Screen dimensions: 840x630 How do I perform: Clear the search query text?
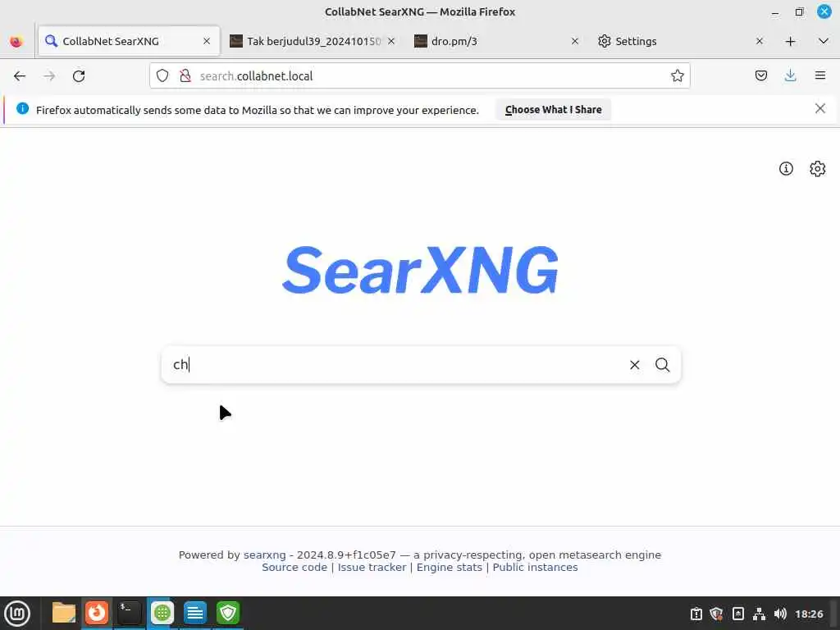[x=635, y=365]
